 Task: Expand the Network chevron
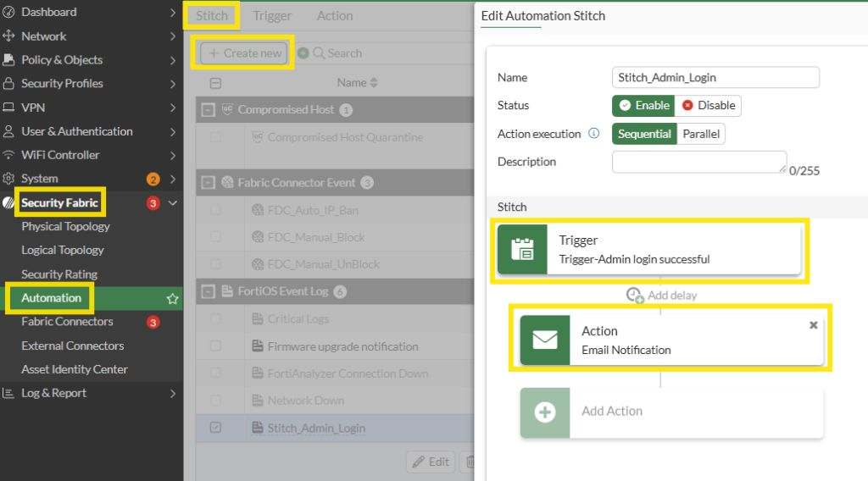[173, 36]
